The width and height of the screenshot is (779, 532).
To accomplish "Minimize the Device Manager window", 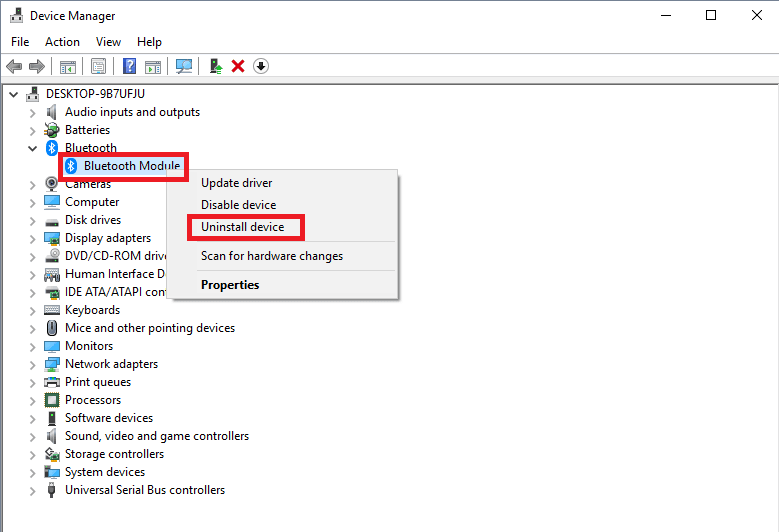I will (666, 15).
